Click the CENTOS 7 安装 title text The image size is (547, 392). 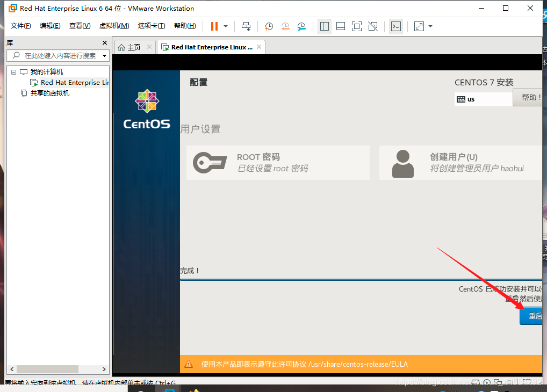pyautogui.click(x=484, y=83)
